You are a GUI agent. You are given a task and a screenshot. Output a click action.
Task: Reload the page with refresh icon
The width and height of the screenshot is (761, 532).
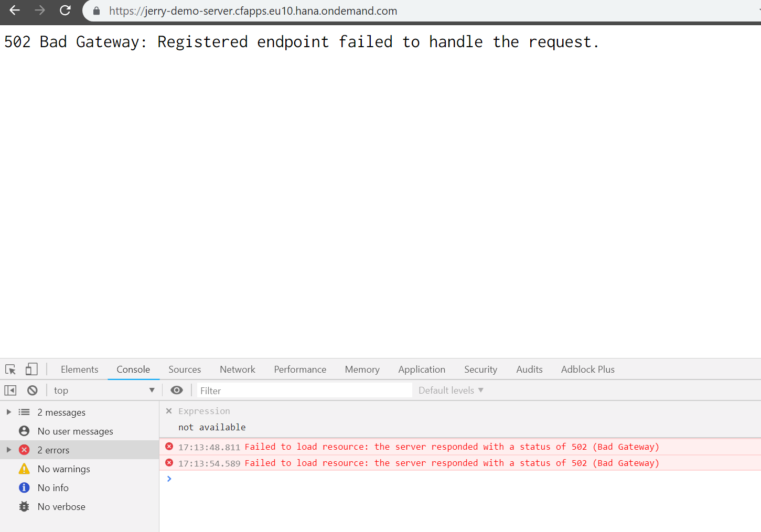coord(65,10)
